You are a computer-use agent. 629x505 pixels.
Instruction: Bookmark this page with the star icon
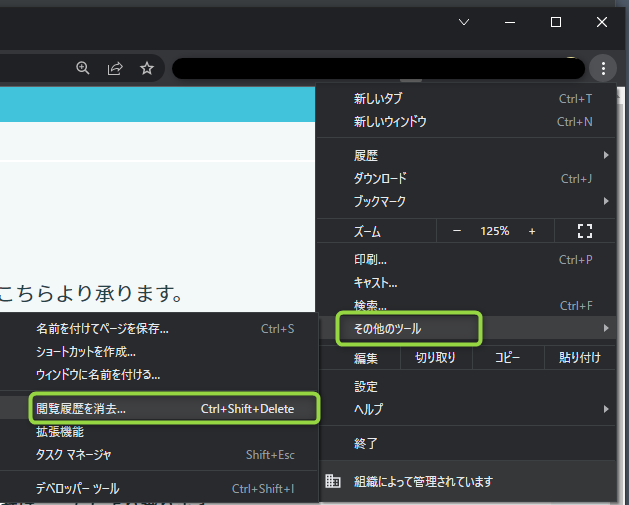coord(147,68)
